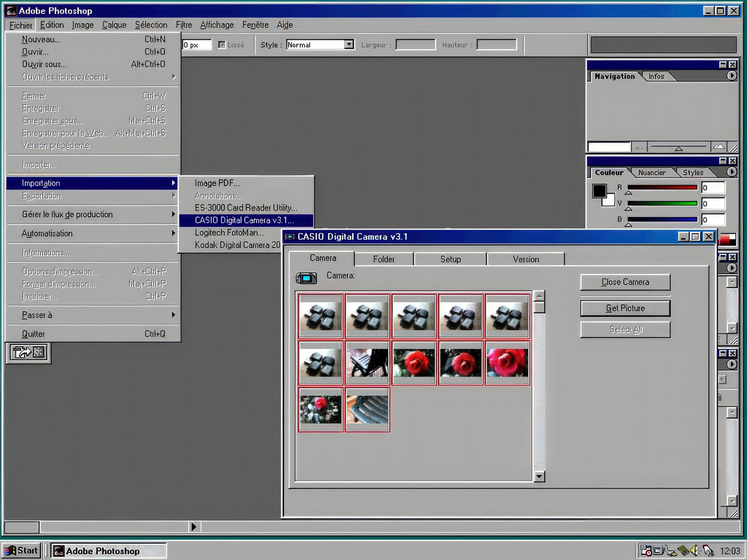Toggle the Lissé checkbox

tap(222, 45)
